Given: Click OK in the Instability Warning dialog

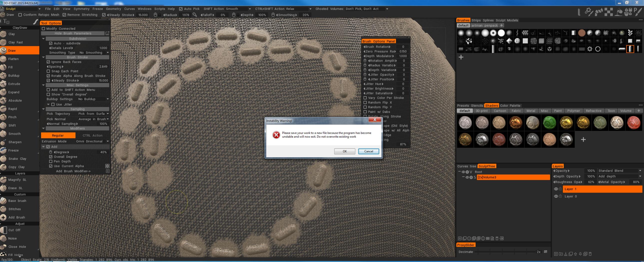Looking at the screenshot, I should click(x=344, y=151).
